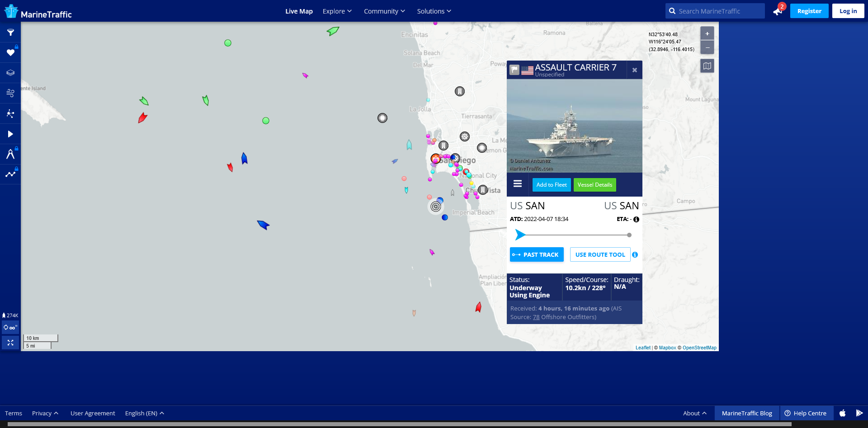
Task: Click the green vessel marker near Encinitas
Action: click(x=333, y=31)
